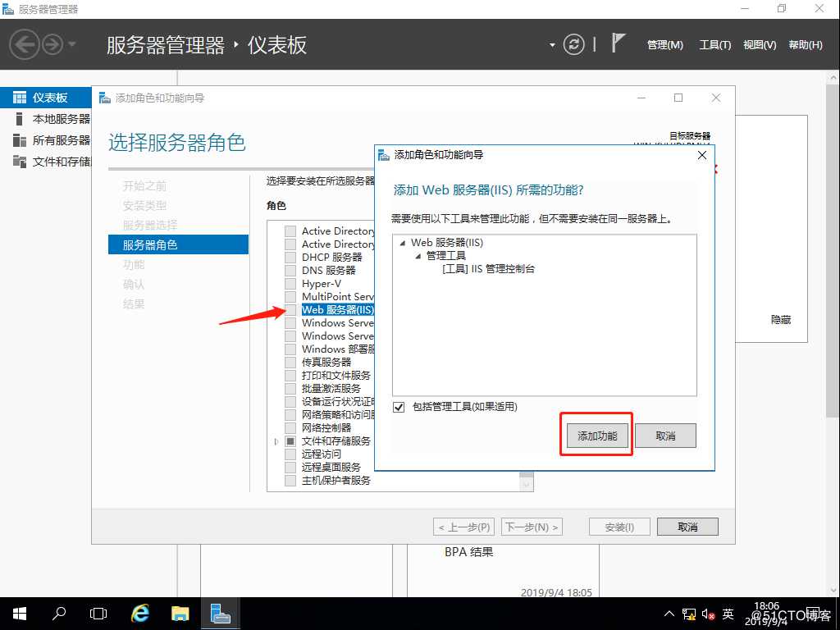Select 仪表板 in the sidebar
This screenshot has width=840, height=630.
tap(46, 98)
